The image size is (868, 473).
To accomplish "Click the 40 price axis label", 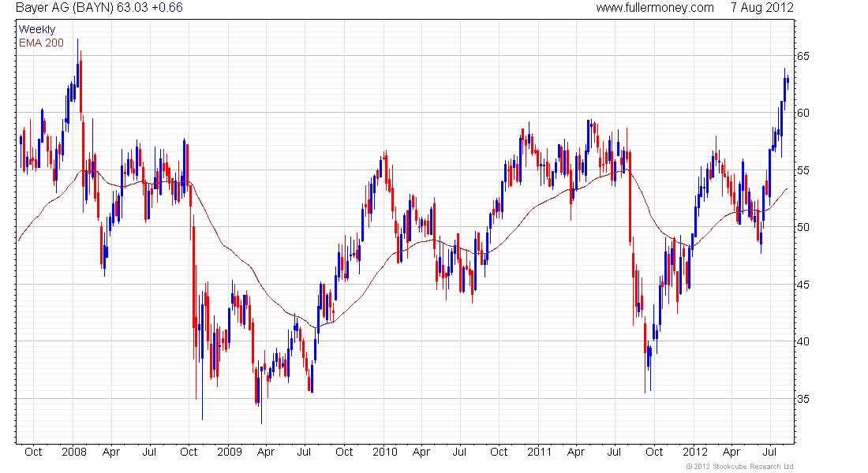I will pyautogui.click(x=803, y=342).
